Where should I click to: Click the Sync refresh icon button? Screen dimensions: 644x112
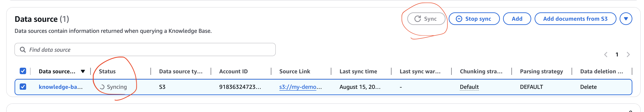pos(426,19)
